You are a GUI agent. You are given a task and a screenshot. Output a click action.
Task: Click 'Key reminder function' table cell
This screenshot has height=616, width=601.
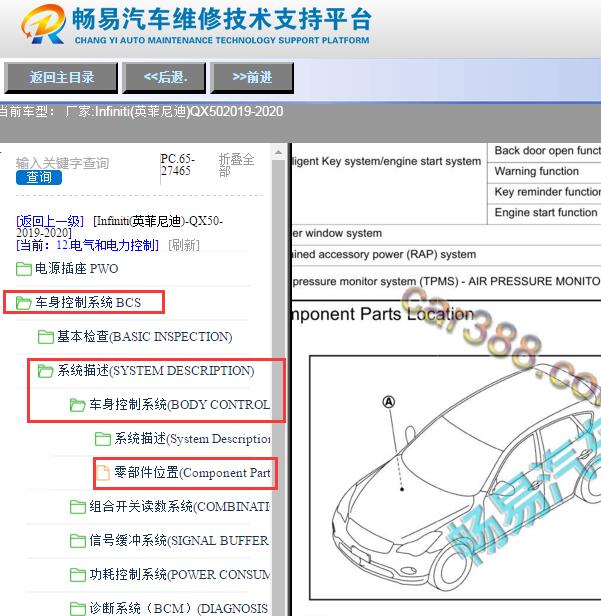point(544,192)
